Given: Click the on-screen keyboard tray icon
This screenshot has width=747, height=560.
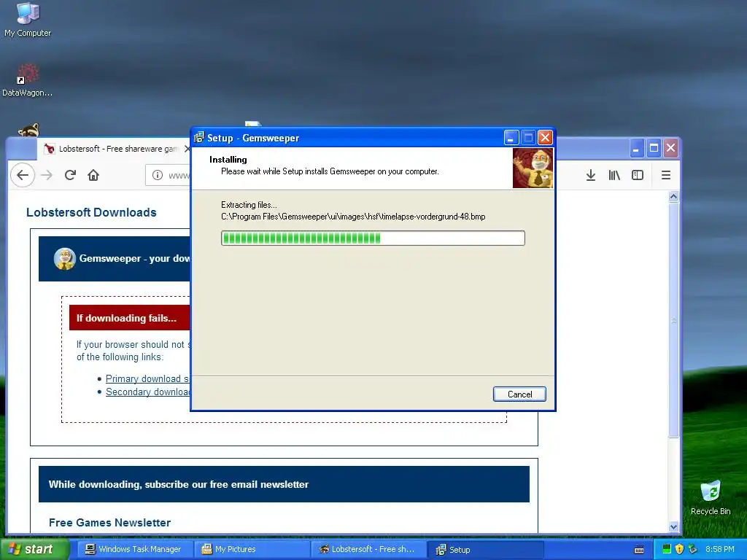Looking at the screenshot, I should pyautogui.click(x=639, y=550).
